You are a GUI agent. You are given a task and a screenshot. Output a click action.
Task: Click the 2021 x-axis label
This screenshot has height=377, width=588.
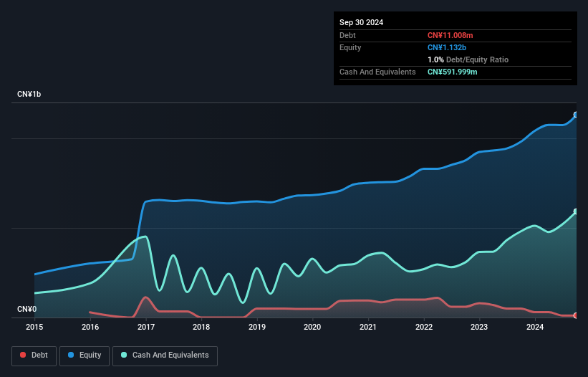pyautogui.click(x=368, y=327)
